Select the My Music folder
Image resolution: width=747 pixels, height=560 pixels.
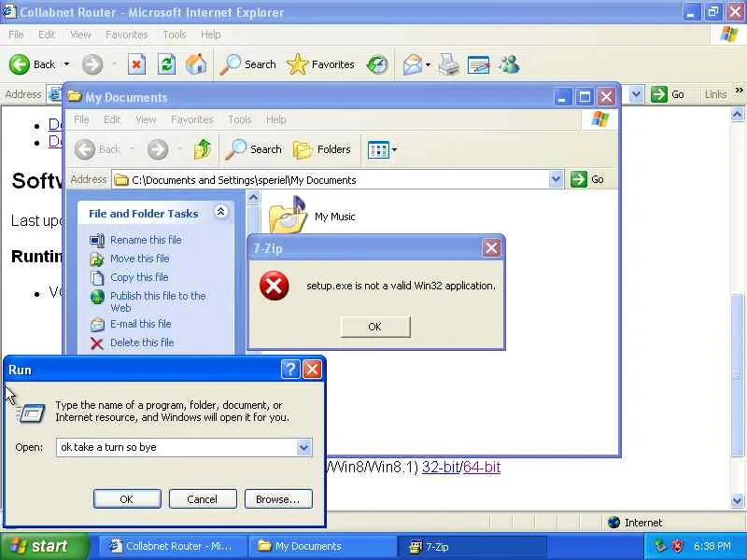pyautogui.click(x=313, y=217)
